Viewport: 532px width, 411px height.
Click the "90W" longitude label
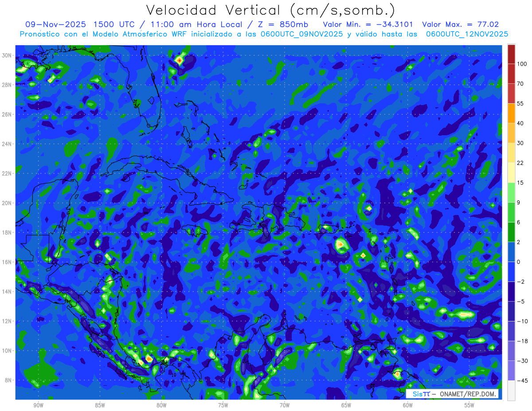click(x=39, y=405)
